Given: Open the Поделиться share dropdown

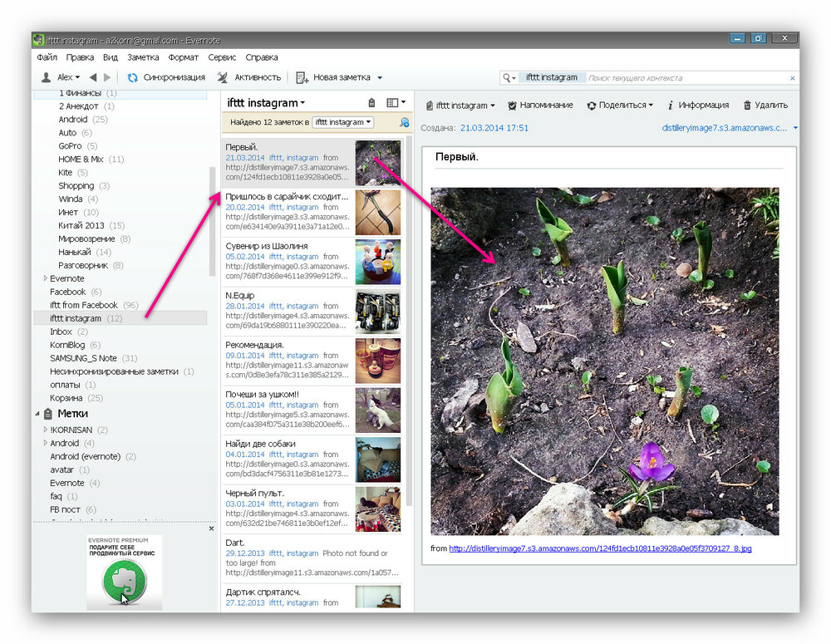Looking at the screenshot, I should pyautogui.click(x=619, y=106).
